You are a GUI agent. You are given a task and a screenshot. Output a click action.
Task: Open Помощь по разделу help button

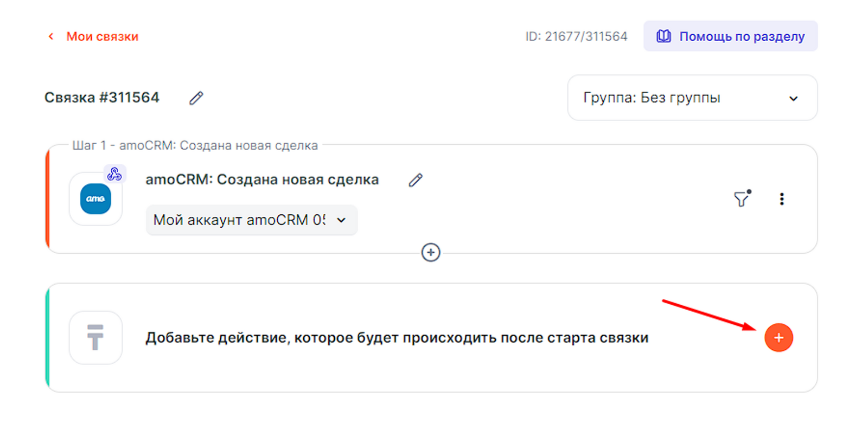(x=730, y=36)
